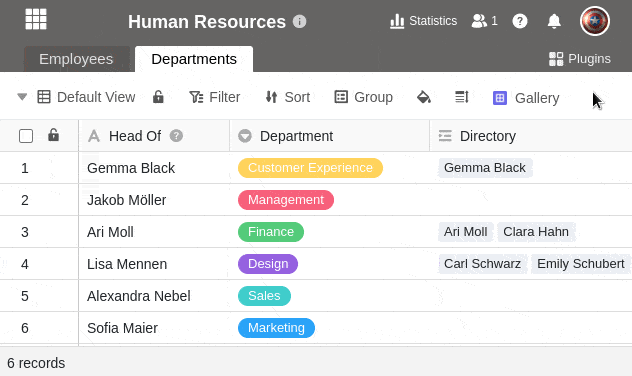Open the Plugins panel
Viewport: 632px width, 376px height.
point(580,59)
